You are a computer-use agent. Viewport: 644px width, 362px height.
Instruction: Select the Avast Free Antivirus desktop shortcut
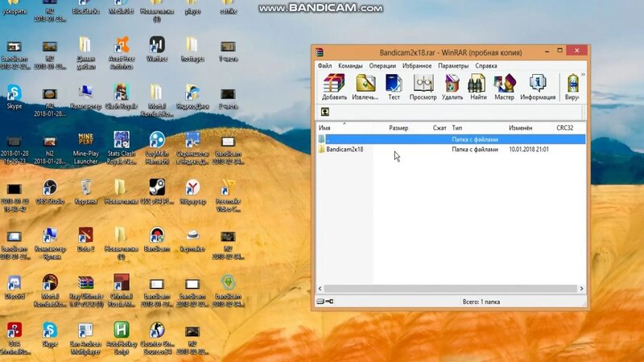122,52
